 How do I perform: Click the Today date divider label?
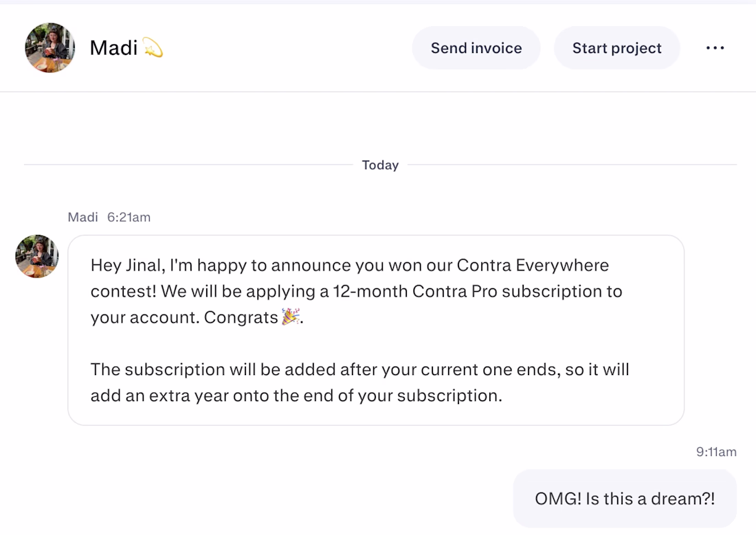380,165
